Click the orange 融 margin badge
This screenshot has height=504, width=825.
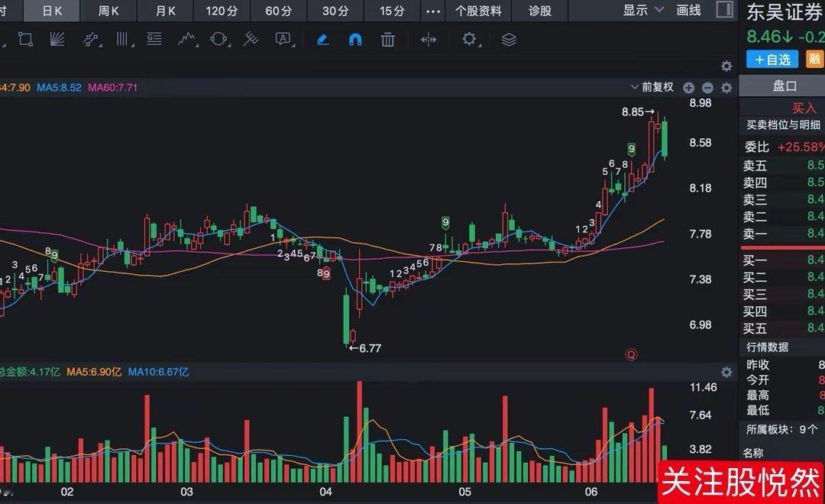tap(815, 60)
